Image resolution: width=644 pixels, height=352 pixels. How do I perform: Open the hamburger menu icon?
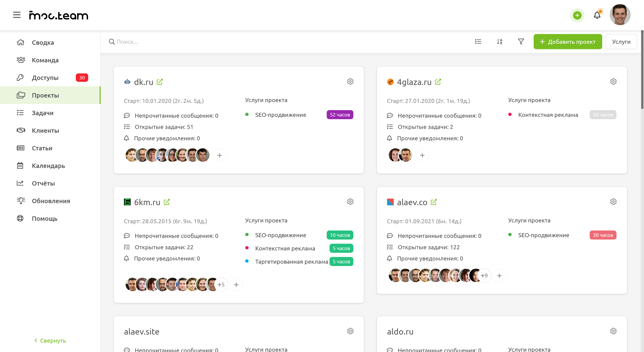(x=17, y=15)
